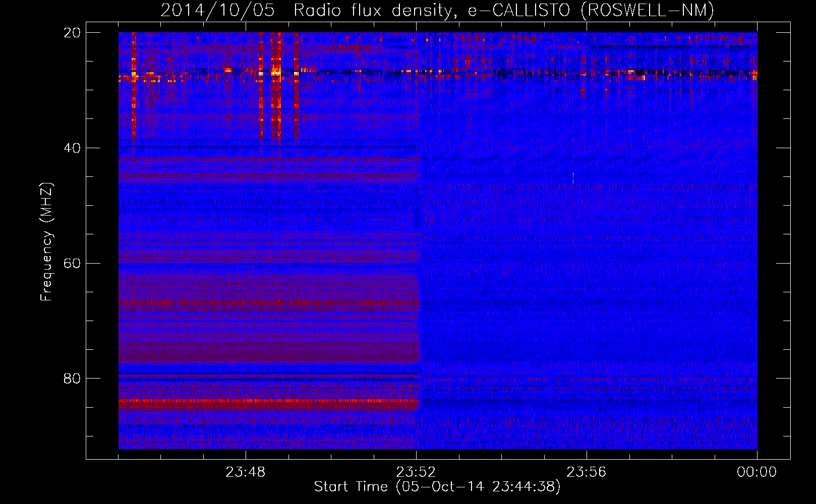
Task: Click the 'Start Time (05-Oct-14 23:44:38)' label
Action: [x=437, y=487]
